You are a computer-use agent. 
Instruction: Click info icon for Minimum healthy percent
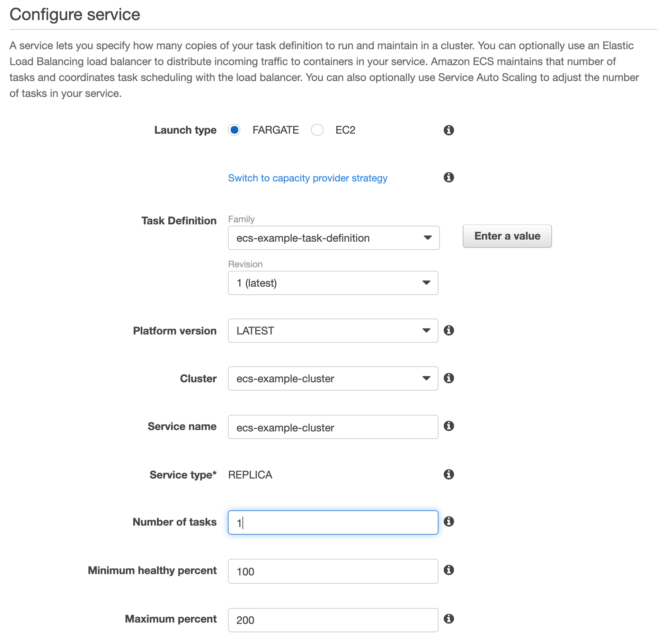click(449, 570)
